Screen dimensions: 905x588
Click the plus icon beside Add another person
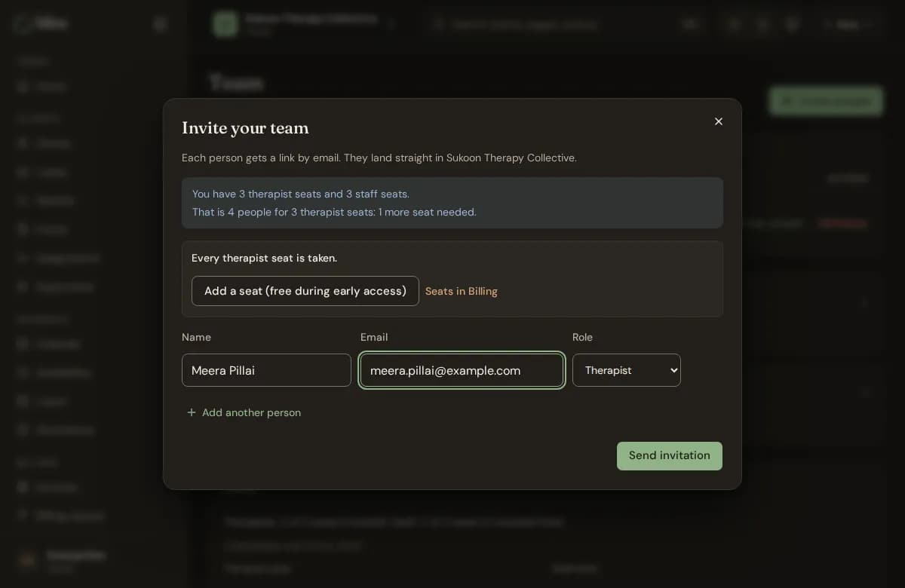192,412
